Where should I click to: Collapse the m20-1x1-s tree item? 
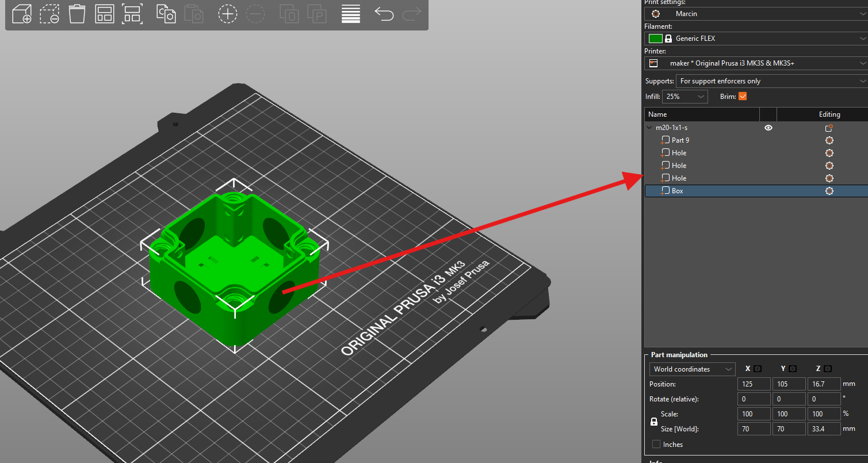(649, 128)
